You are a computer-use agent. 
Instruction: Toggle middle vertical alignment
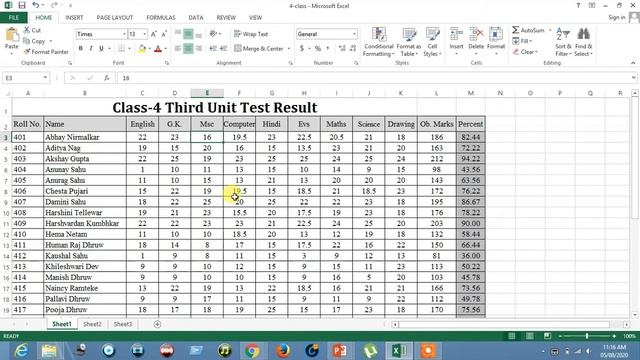(188, 34)
